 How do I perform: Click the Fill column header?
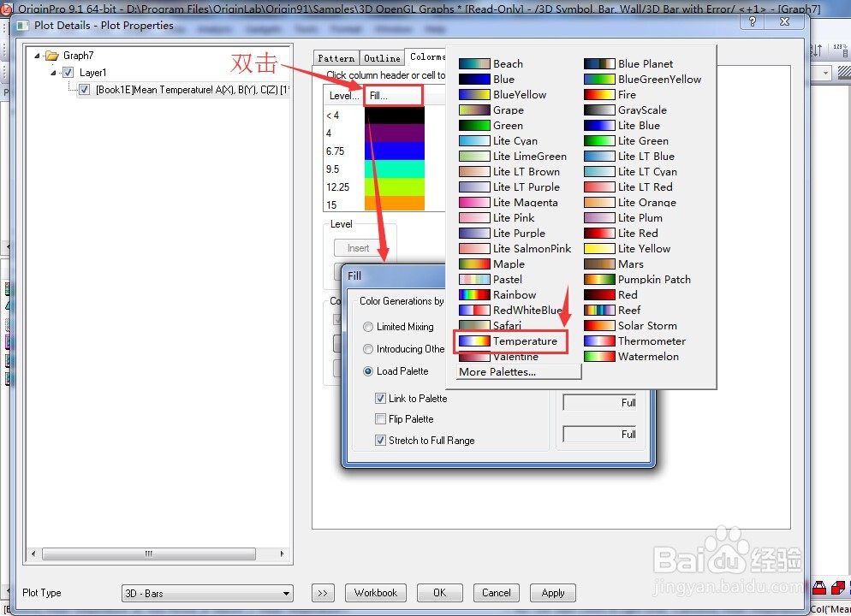tap(393, 96)
